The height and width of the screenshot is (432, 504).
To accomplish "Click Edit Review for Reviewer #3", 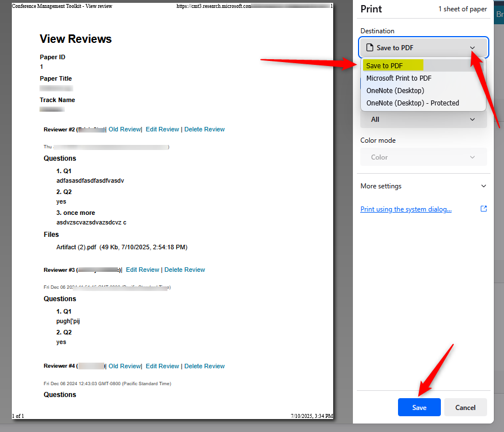I will [143, 270].
